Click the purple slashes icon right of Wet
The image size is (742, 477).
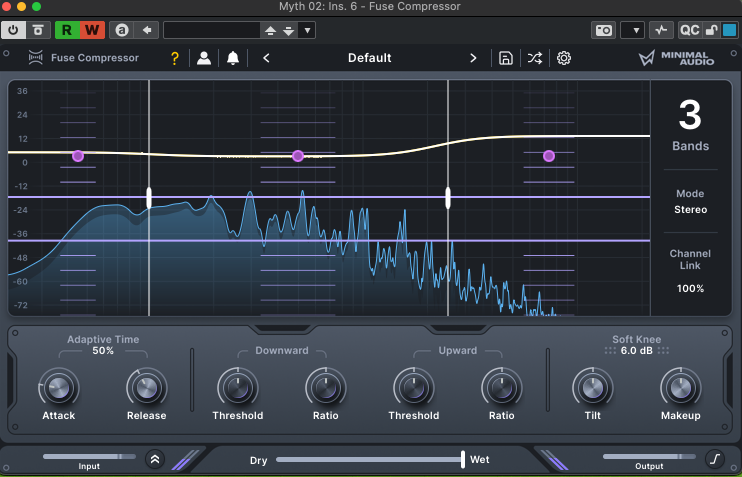(554, 460)
